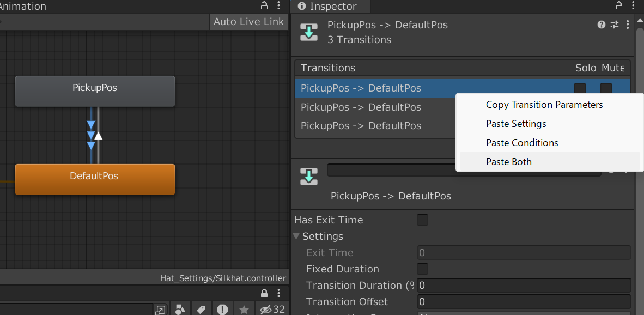Open the Inspector kebab menu

[x=628, y=25]
